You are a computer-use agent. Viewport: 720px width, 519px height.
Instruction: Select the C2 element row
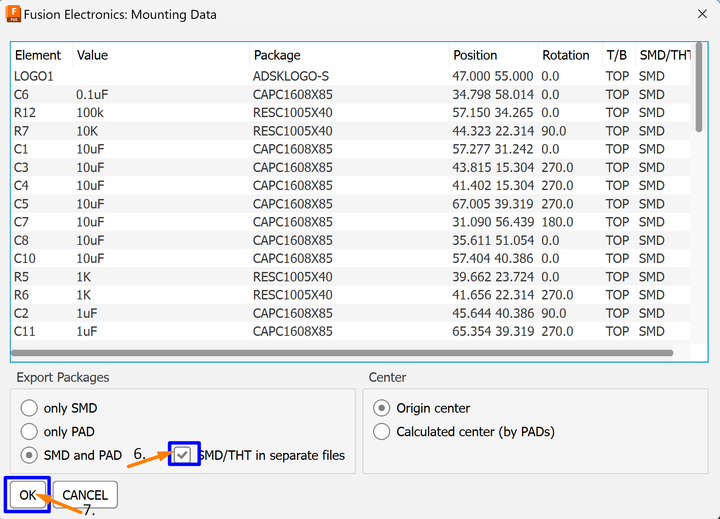click(x=351, y=313)
